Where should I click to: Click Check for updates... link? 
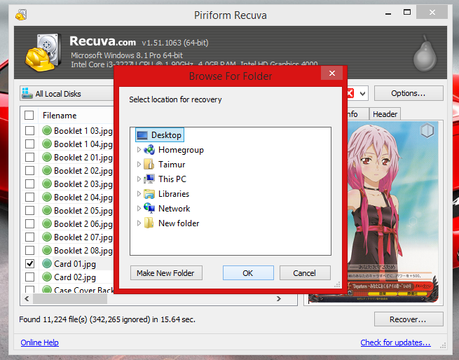[x=395, y=342]
